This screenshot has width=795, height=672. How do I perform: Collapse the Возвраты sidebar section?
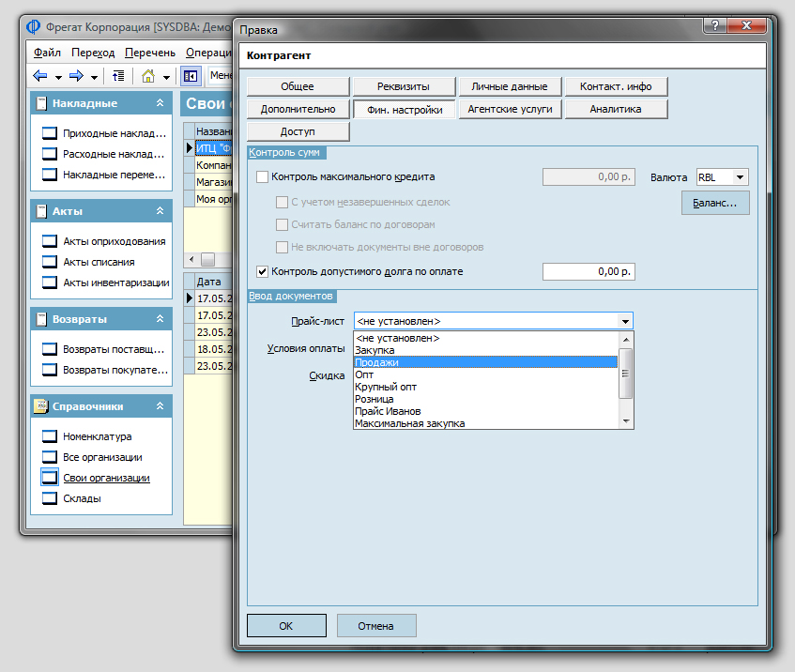click(x=160, y=319)
